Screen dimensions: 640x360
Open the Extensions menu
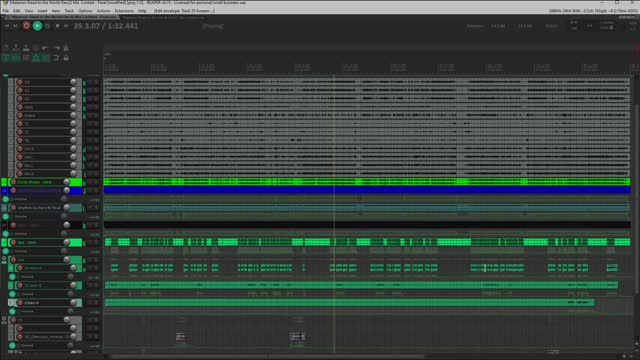124,11
